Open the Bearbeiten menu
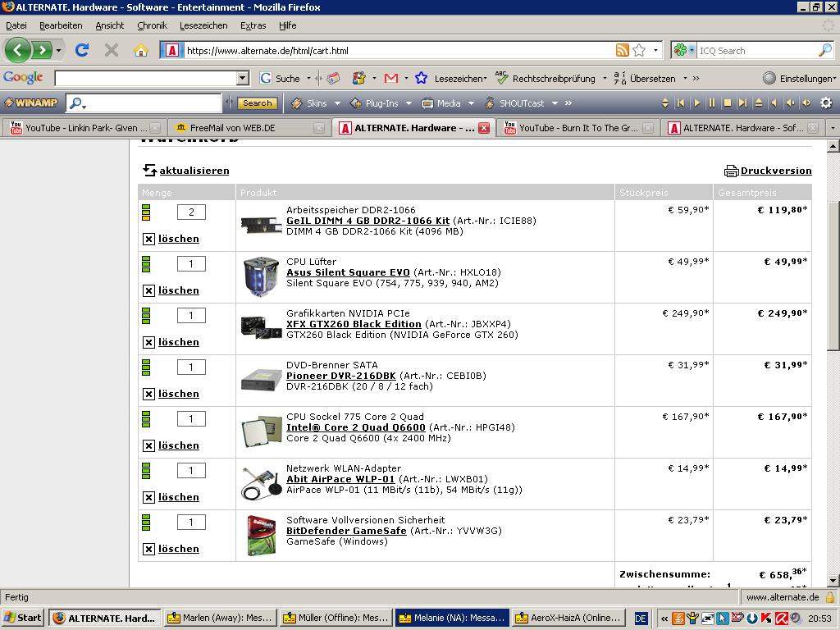The width and height of the screenshot is (840, 630). [x=61, y=25]
